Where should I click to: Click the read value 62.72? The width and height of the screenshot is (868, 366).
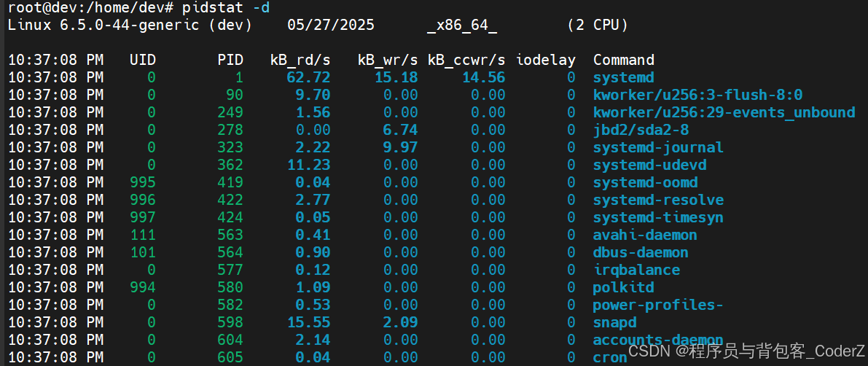[309, 77]
